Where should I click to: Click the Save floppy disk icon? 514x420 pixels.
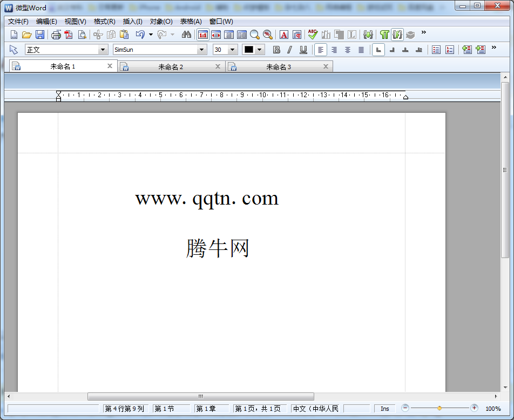(x=40, y=35)
